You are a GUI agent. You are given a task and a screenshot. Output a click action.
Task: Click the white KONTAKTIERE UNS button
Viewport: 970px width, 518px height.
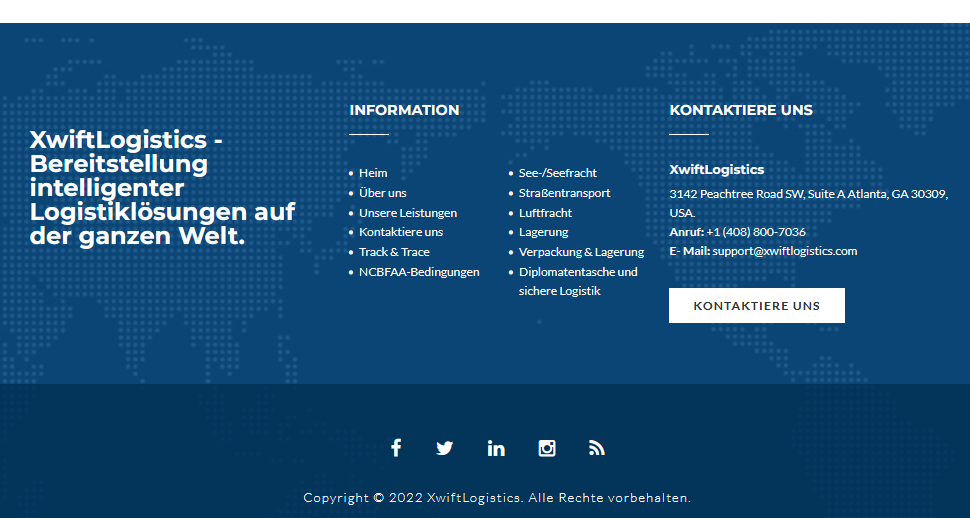[x=757, y=306]
